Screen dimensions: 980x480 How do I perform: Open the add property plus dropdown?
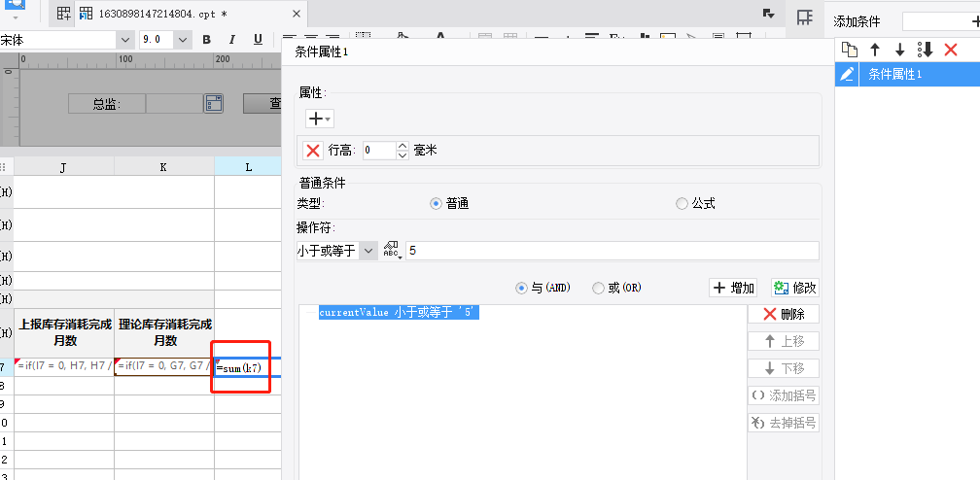[x=319, y=119]
